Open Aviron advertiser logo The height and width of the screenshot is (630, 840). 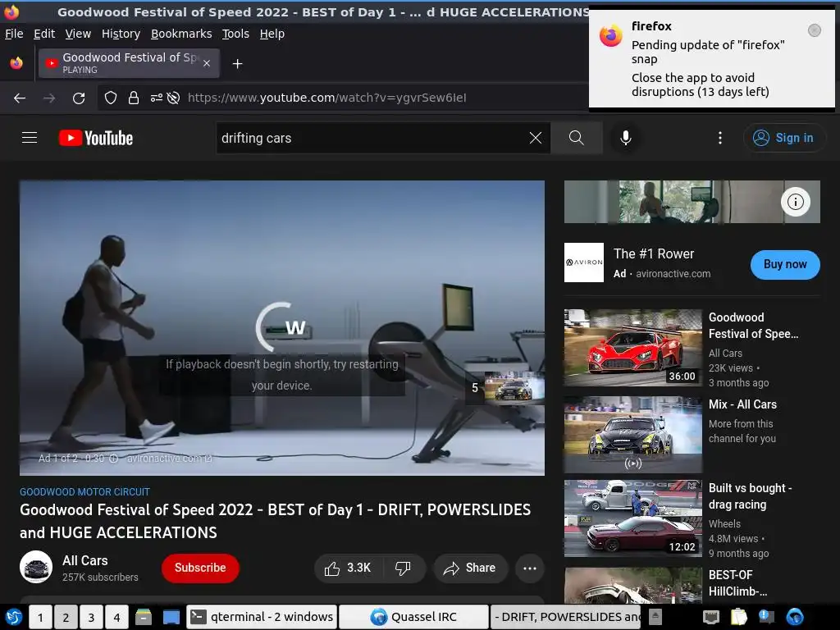tap(584, 262)
